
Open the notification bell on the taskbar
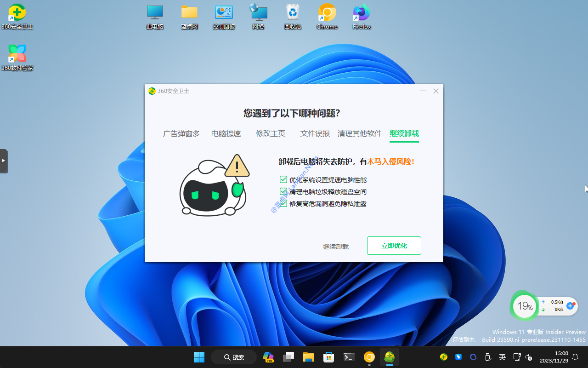coord(575,357)
